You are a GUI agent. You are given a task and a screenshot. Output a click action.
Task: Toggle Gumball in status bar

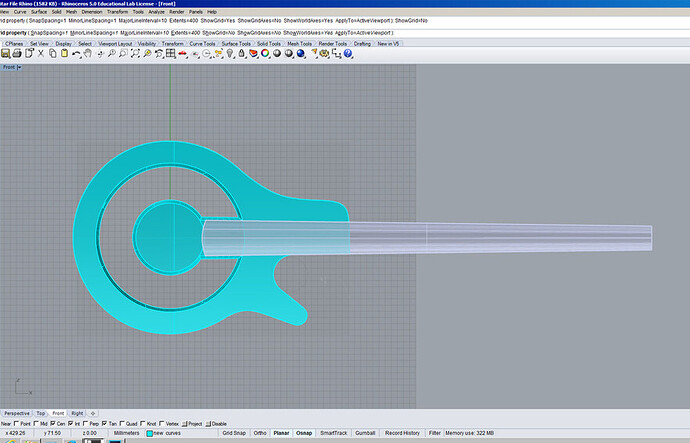(365, 433)
